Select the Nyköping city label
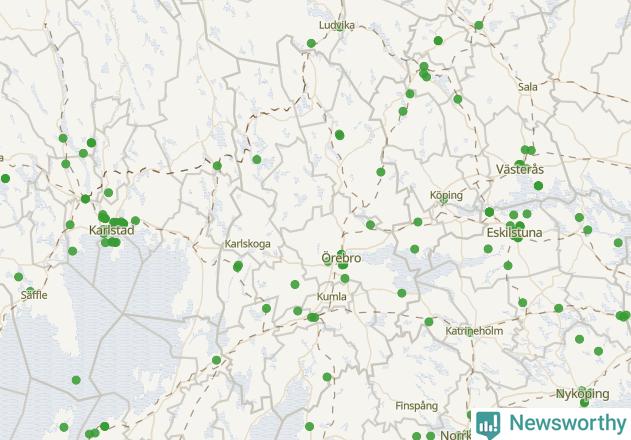 tap(582, 394)
